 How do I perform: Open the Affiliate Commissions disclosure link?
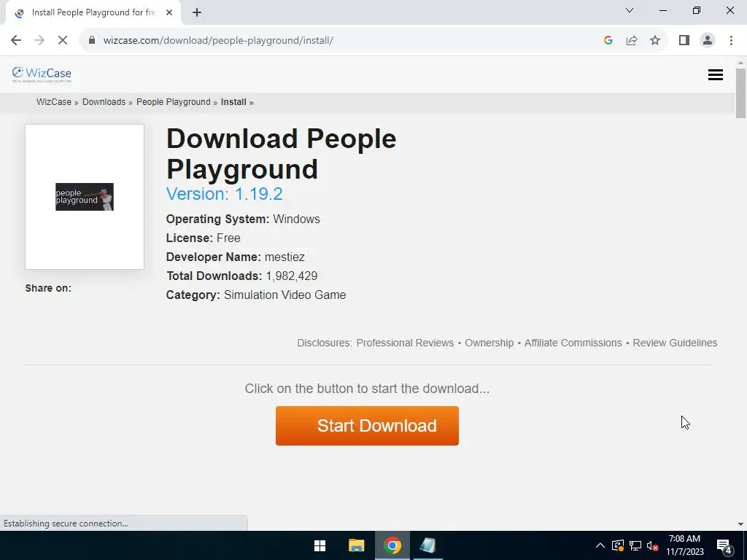573,343
